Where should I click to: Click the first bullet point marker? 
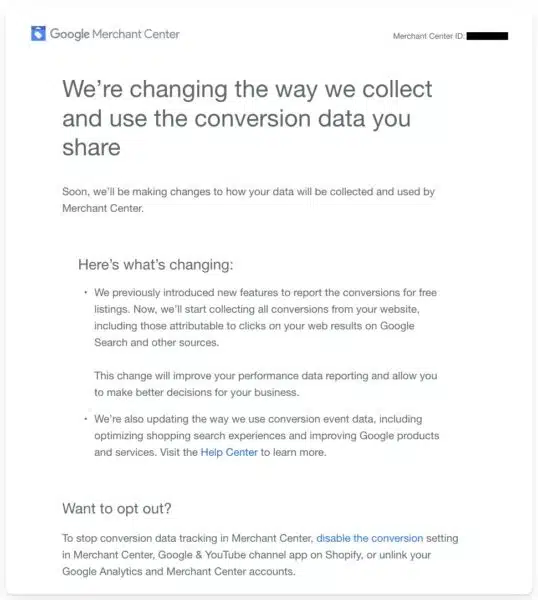pyautogui.click(x=86, y=293)
